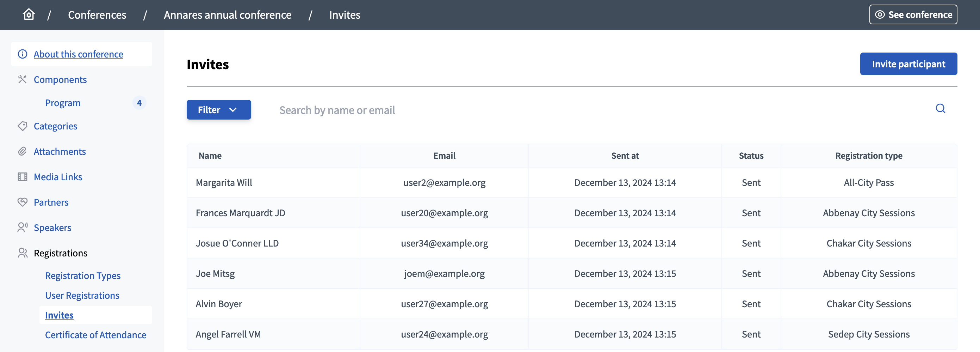Open Registration Types

point(82,275)
